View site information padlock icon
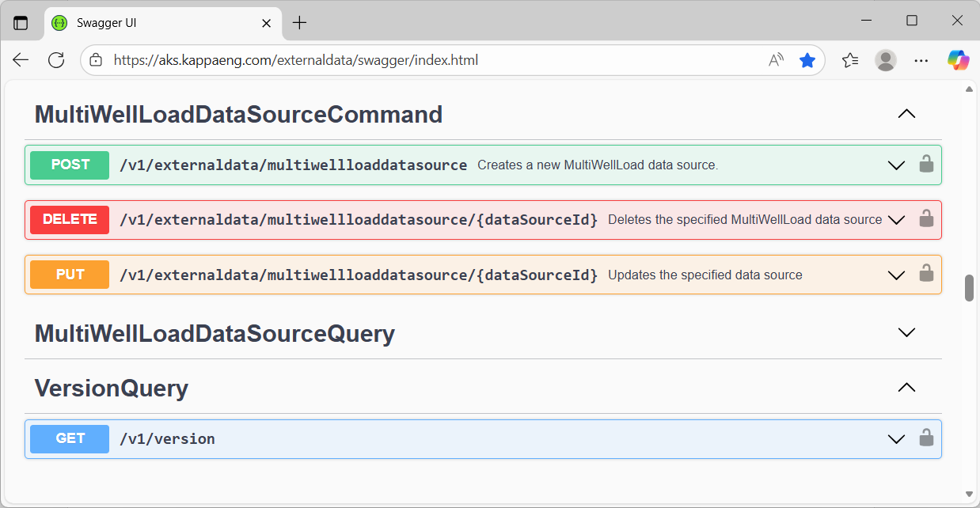The image size is (980, 508). pos(96,60)
